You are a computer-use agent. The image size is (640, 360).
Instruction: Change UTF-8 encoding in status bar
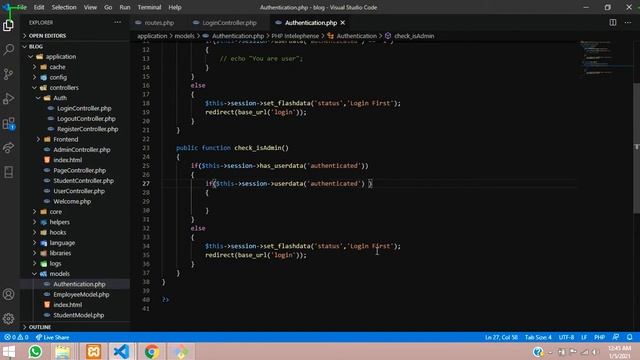pyautogui.click(x=566, y=338)
